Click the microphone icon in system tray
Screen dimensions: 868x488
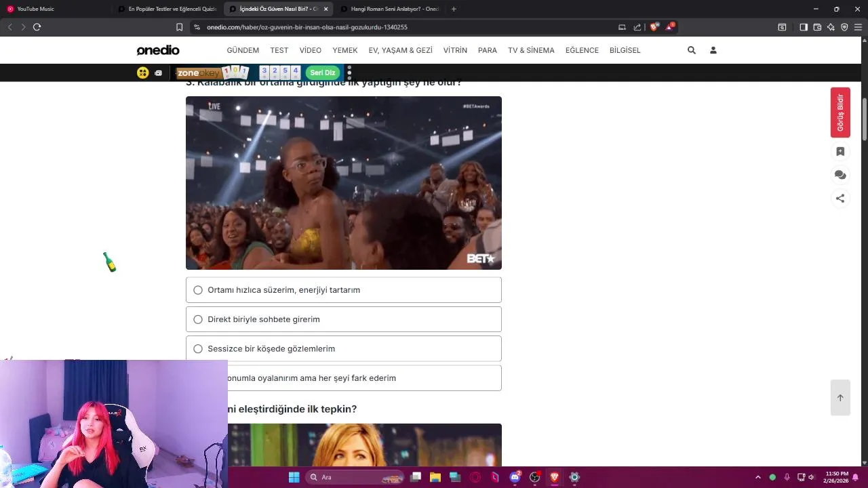[x=787, y=477]
